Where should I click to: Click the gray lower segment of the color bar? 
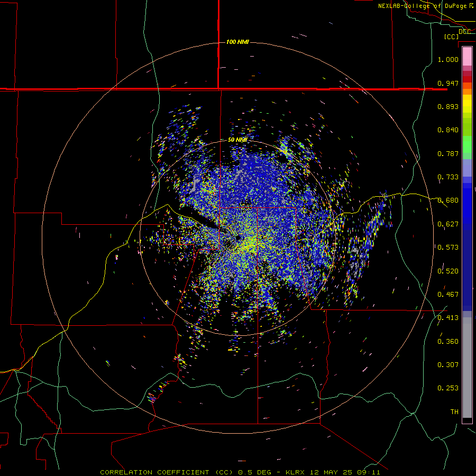click(467, 368)
